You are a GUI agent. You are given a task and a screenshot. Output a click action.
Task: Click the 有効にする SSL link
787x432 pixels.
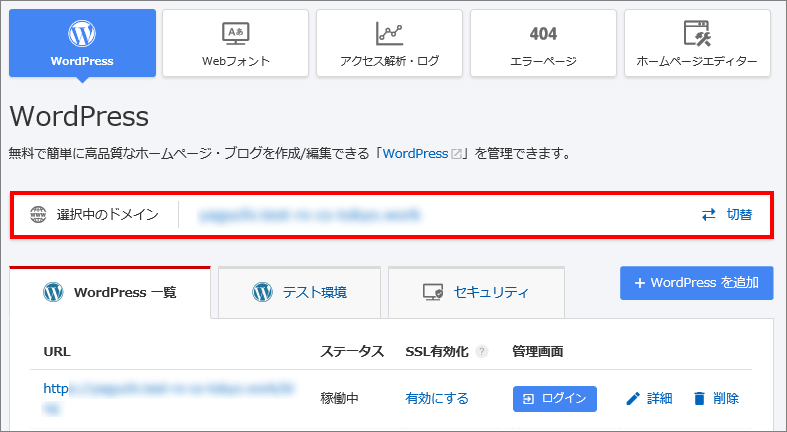point(437,398)
